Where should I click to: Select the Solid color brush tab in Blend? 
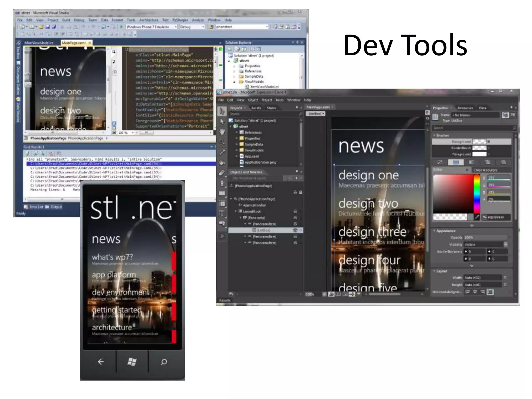pos(456,162)
